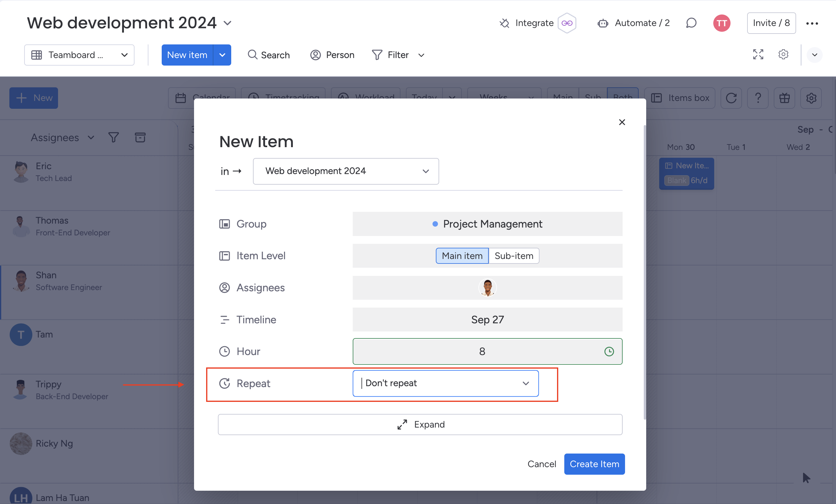The height and width of the screenshot is (504, 836).
Task: Click the Create Item button
Action: pyautogui.click(x=594, y=464)
